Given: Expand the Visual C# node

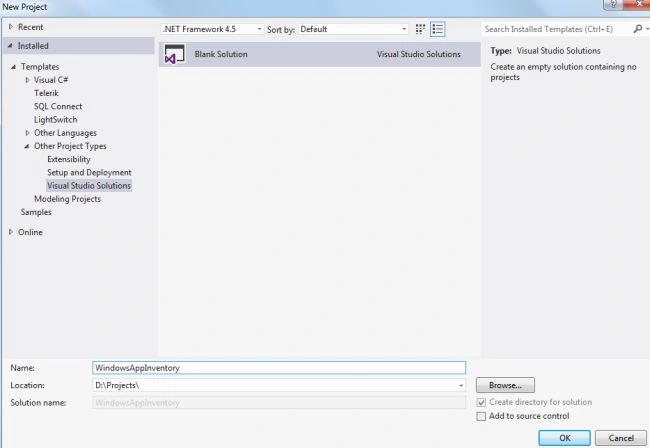Looking at the screenshot, I should click(27, 80).
